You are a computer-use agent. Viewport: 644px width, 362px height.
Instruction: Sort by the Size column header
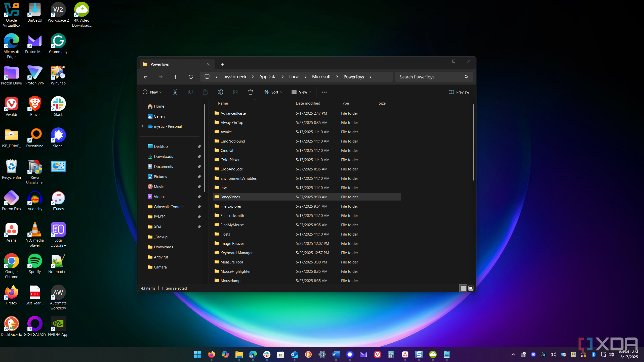tap(389, 103)
